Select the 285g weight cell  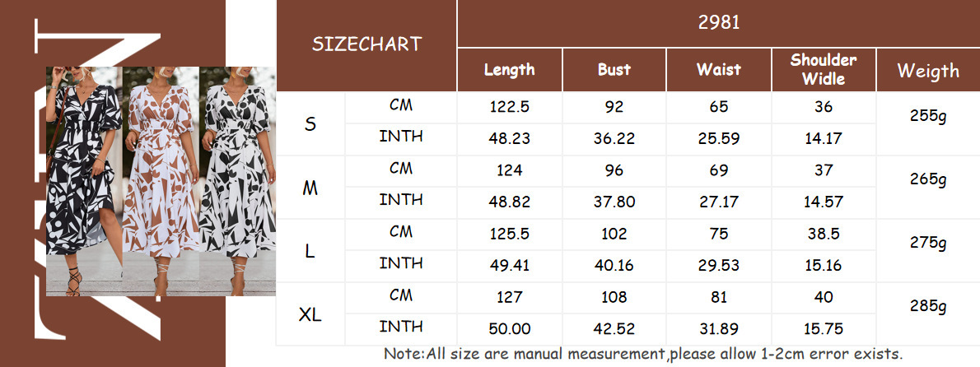coord(928,307)
